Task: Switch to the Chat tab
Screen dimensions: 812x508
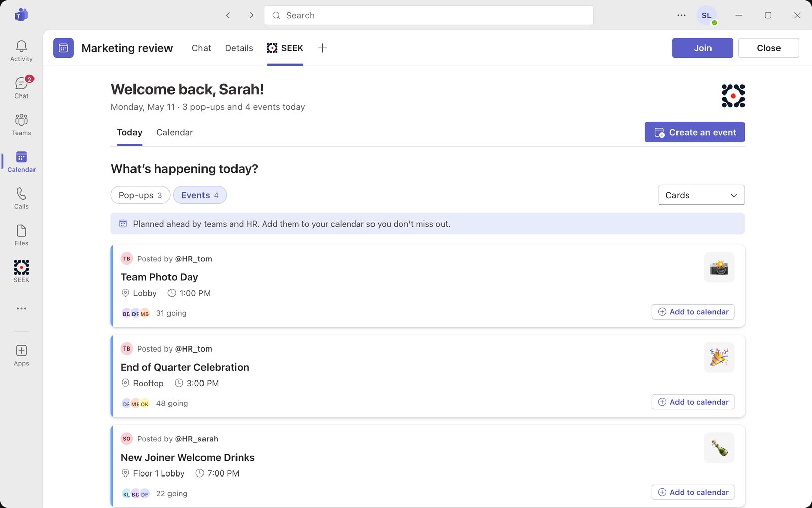Action: point(201,48)
